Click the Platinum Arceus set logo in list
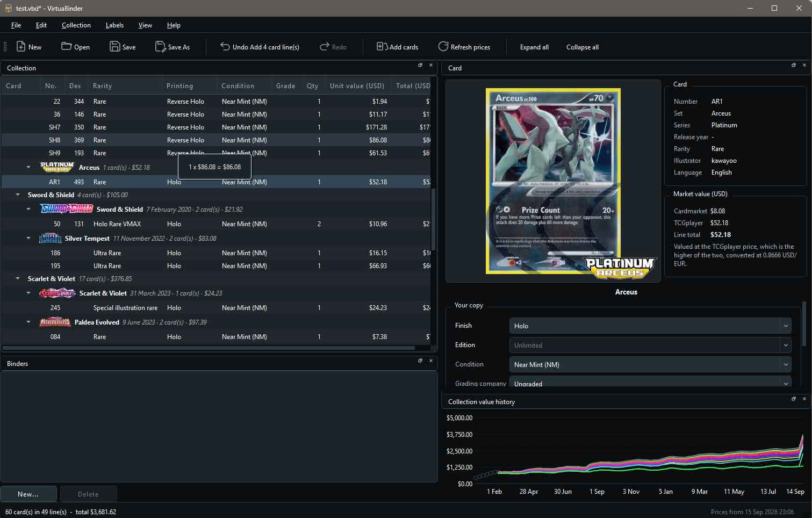Screen dimensions: 812x518 [x=57, y=167]
